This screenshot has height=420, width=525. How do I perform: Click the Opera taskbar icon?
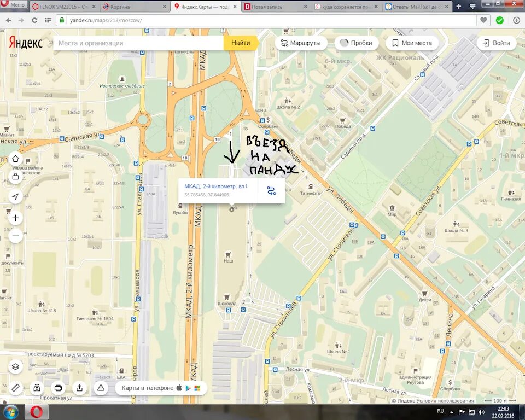(x=37, y=412)
